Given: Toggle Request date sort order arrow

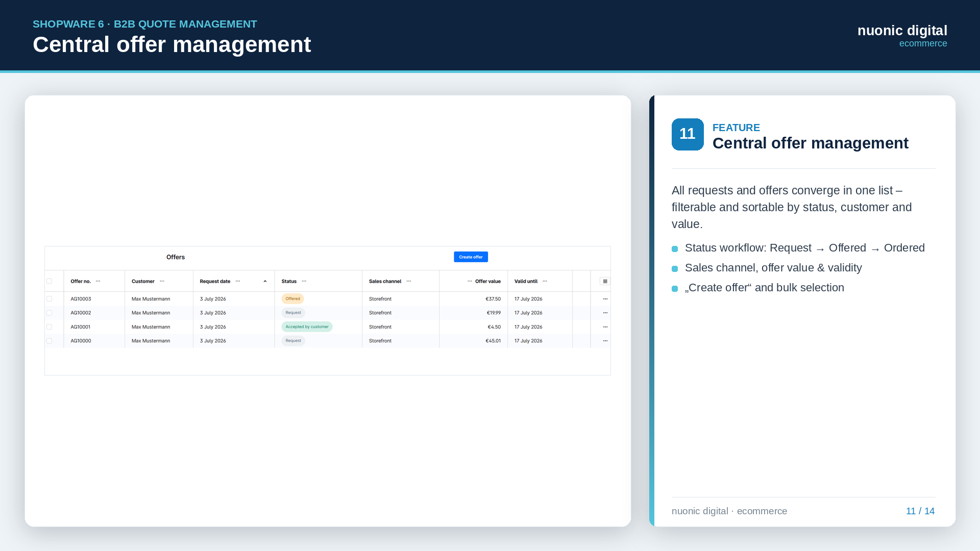Looking at the screenshot, I should tap(265, 281).
